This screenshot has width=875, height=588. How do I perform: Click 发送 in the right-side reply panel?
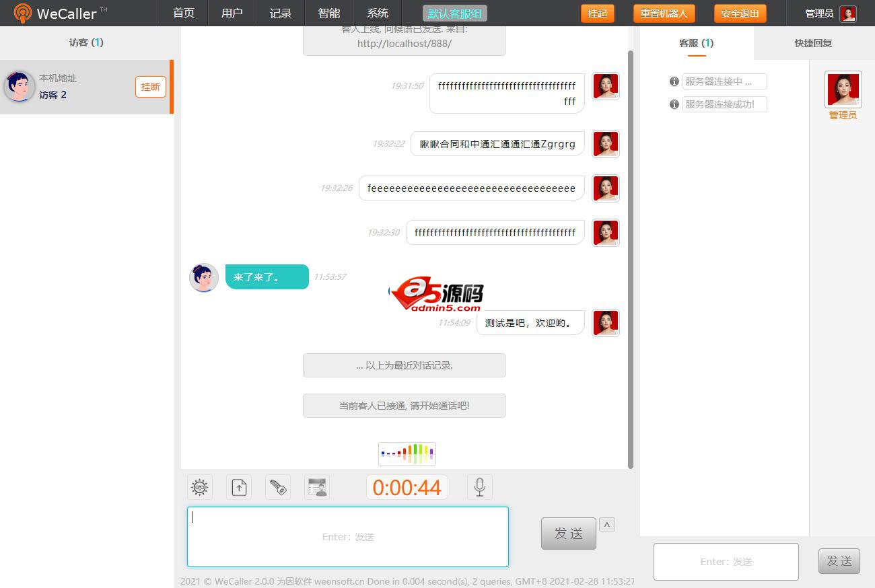(839, 560)
